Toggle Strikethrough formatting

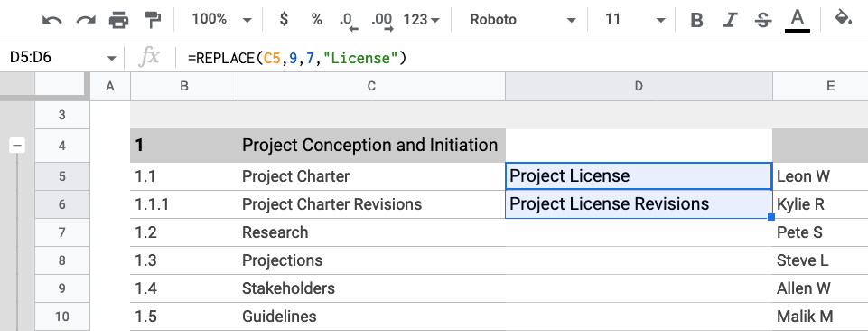click(763, 21)
